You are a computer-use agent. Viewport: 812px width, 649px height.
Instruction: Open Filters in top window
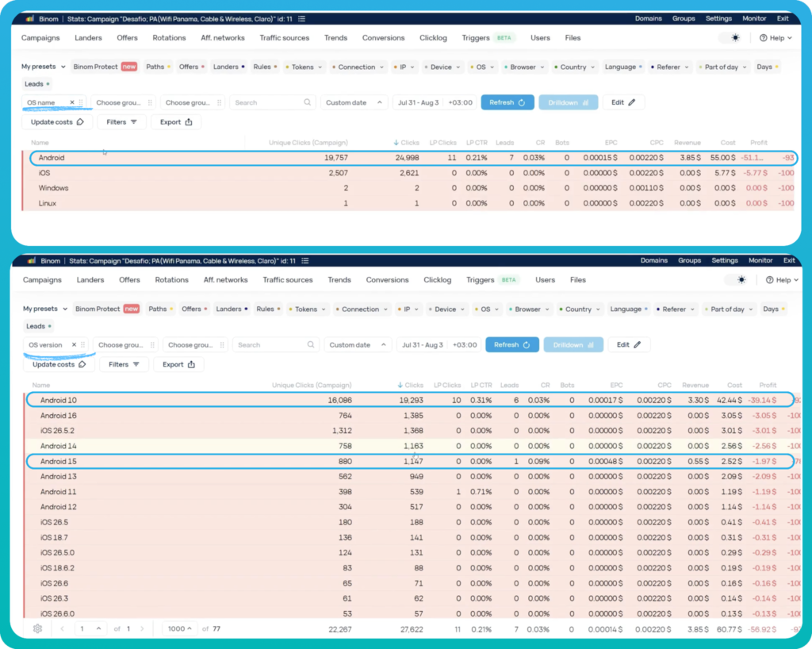[121, 122]
